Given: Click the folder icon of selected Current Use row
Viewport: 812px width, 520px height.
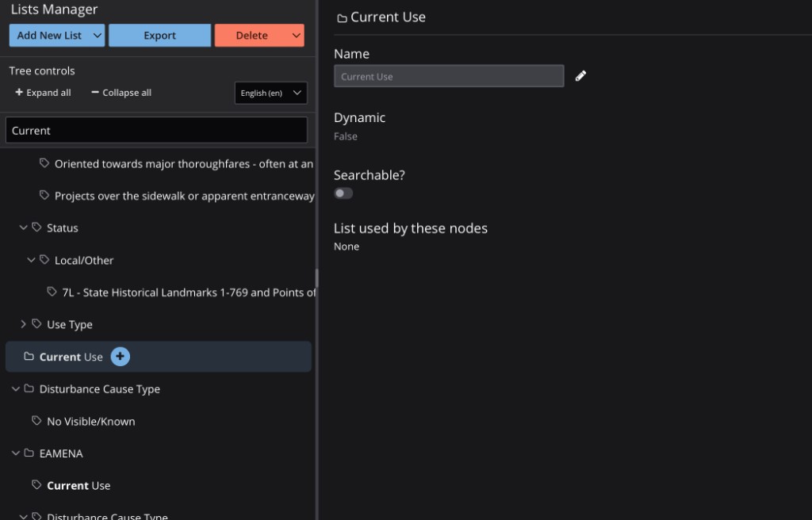Looking at the screenshot, I should point(29,357).
